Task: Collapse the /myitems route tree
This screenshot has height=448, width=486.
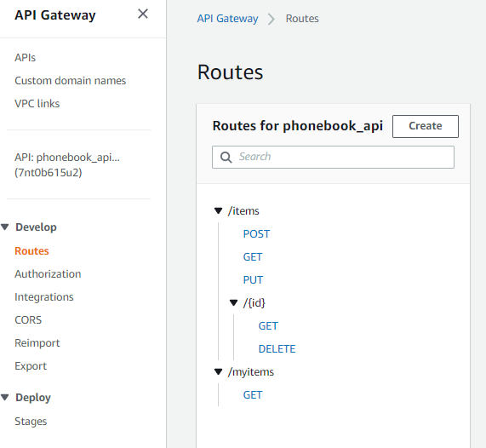Action: click(218, 371)
